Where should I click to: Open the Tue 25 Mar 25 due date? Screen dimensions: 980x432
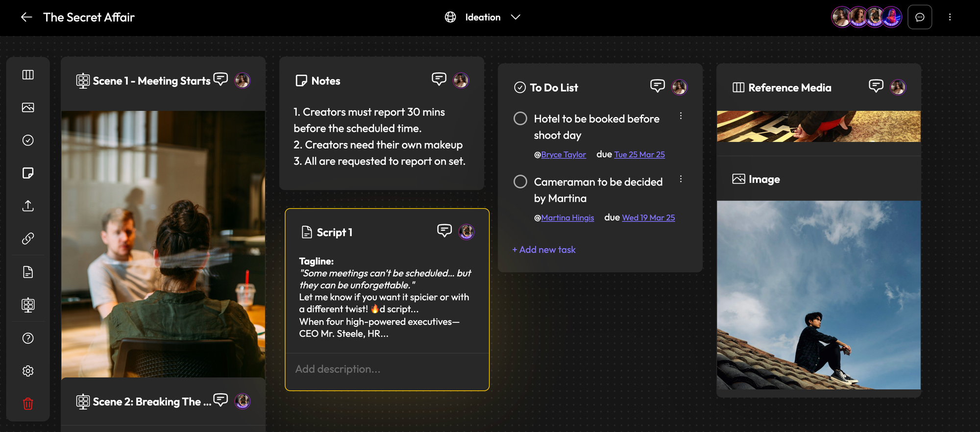pyautogui.click(x=639, y=154)
